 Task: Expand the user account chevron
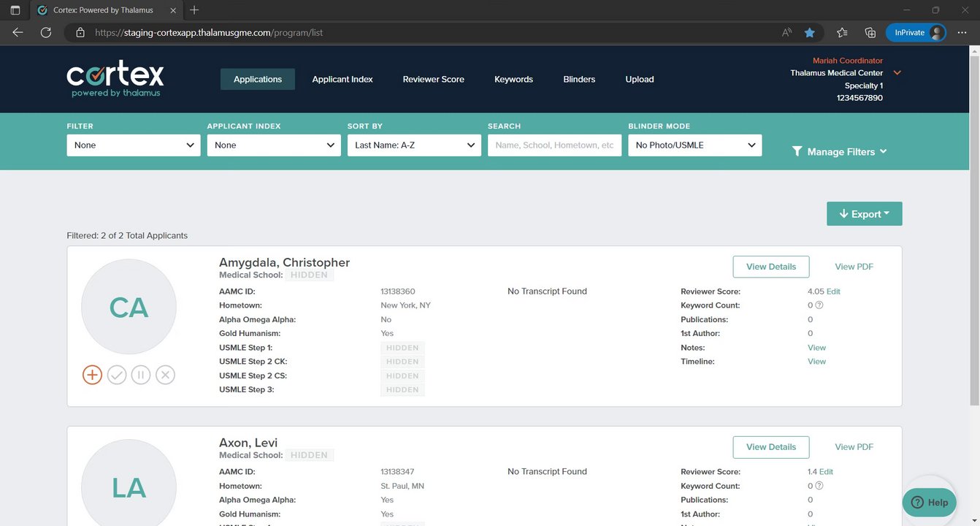coord(897,73)
